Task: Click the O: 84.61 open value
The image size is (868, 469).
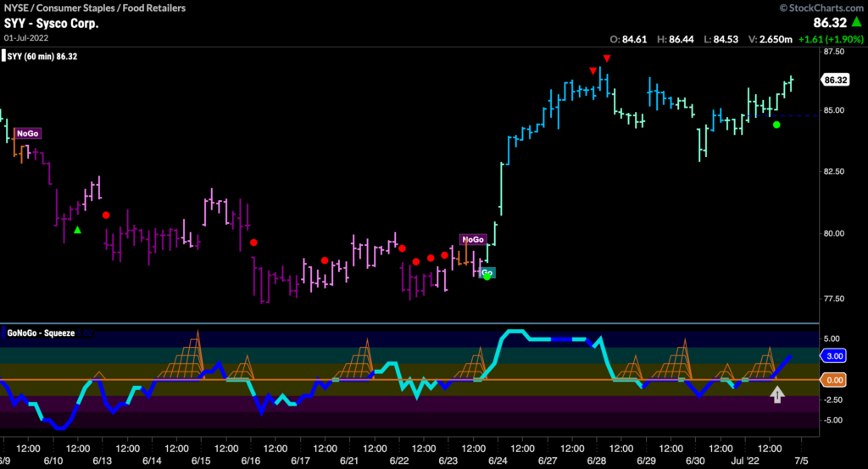Action: pos(628,39)
